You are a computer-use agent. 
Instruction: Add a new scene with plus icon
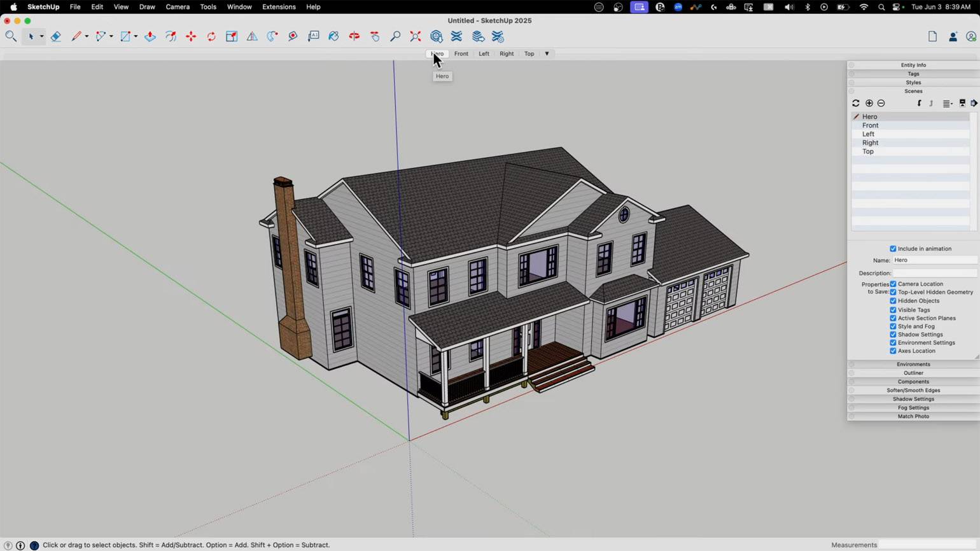869,103
